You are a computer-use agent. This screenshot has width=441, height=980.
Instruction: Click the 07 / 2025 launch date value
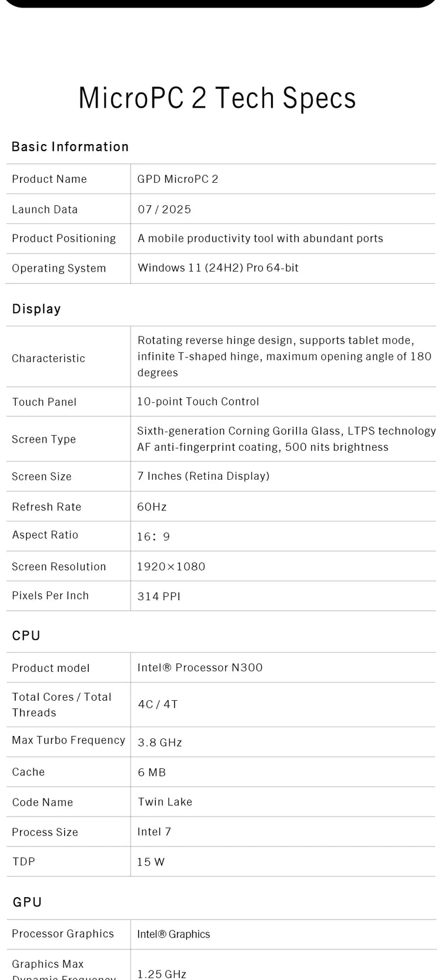(164, 209)
